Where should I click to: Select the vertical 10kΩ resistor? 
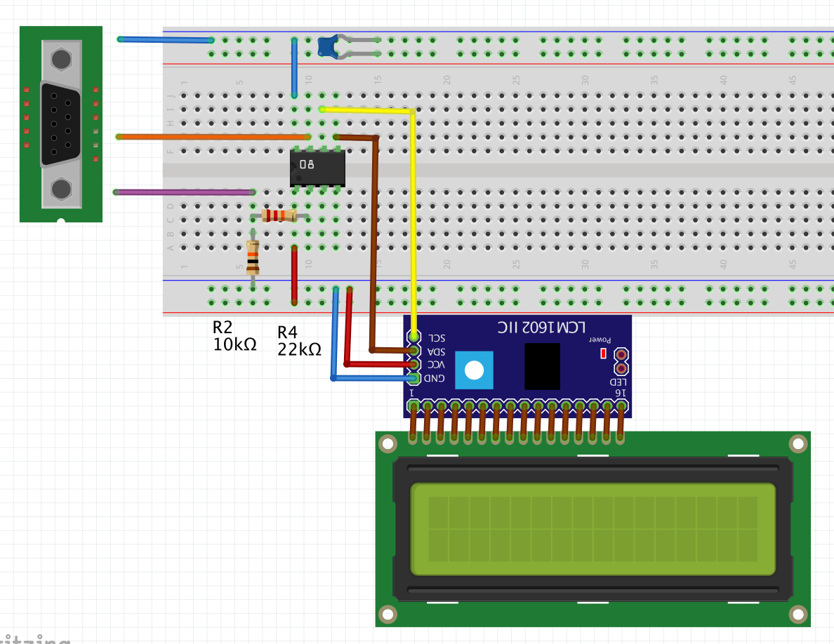click(253, 256)
